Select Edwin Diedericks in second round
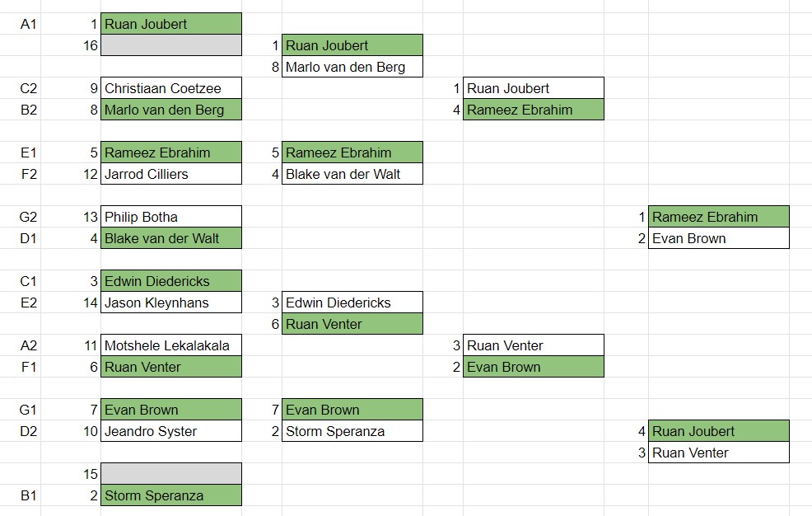The image size is (812, 516). [x=352, y=303]
